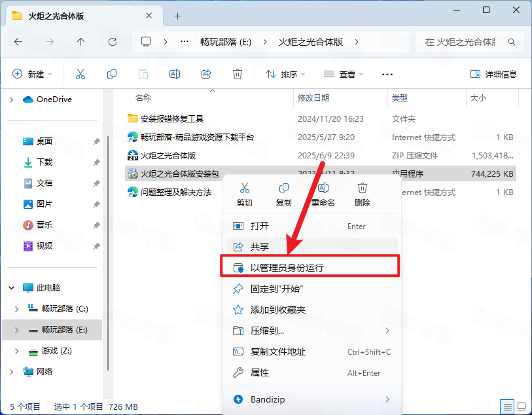Open the three-dot more options menu in the toolbar
The width and height of the screenshot is (532, 415).
[387, 75]
